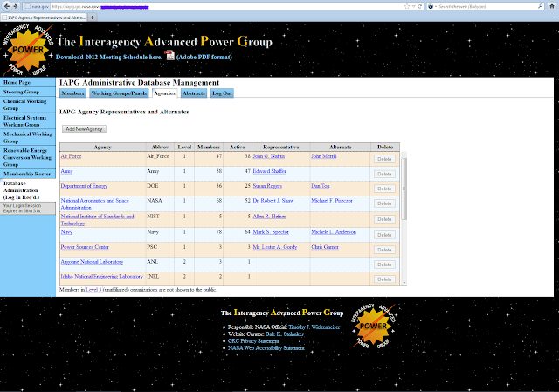Open the Abstracts tab

point(194,93)
